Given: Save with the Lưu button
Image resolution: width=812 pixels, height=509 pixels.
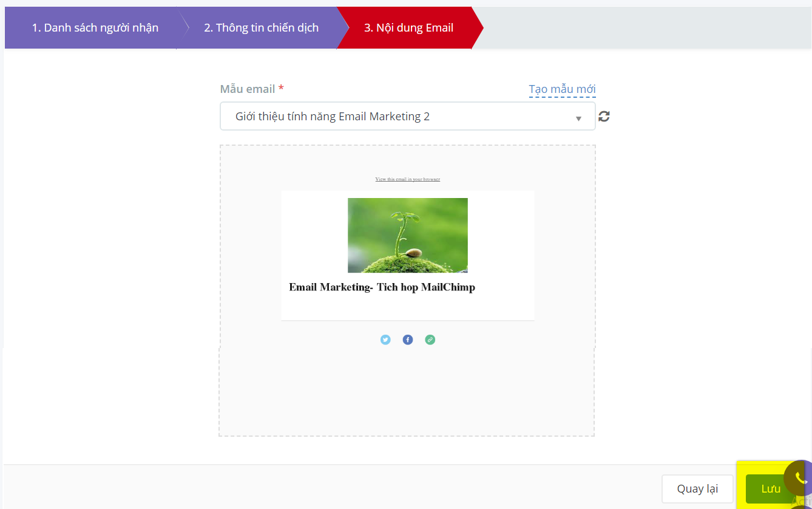Looking at the screenshot, I should pos(771,489).
